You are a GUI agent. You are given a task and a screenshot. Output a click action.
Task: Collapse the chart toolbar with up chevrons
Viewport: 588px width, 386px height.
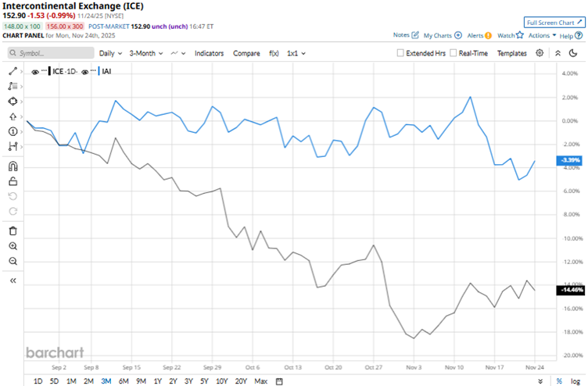coord(558,53)
